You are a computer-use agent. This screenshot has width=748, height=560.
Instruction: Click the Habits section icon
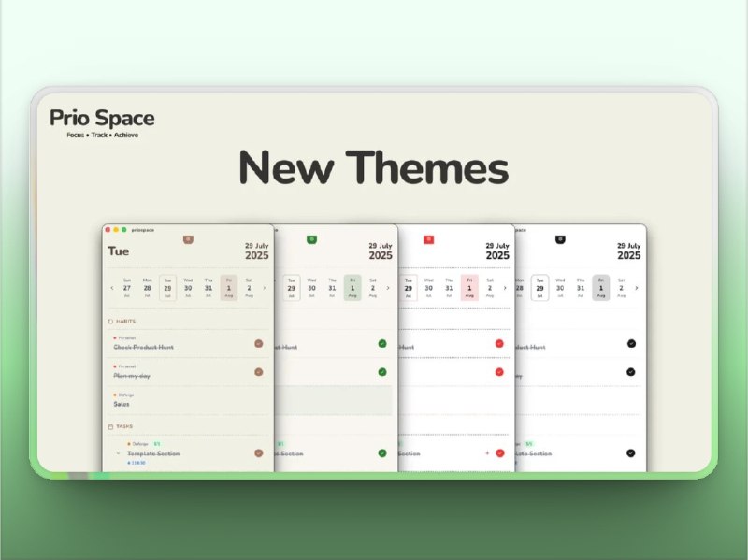pyautogui.click(x=111, y=321)
